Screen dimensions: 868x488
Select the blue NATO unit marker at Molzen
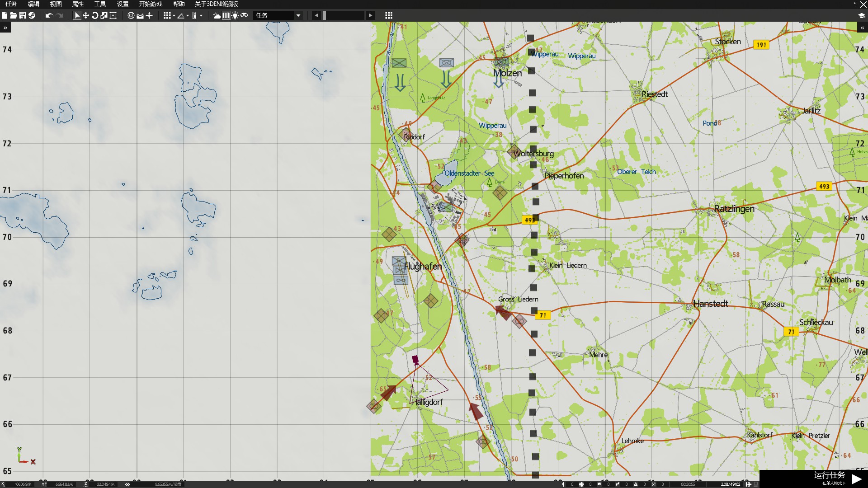pyautogui.click(x=501, y=62)
